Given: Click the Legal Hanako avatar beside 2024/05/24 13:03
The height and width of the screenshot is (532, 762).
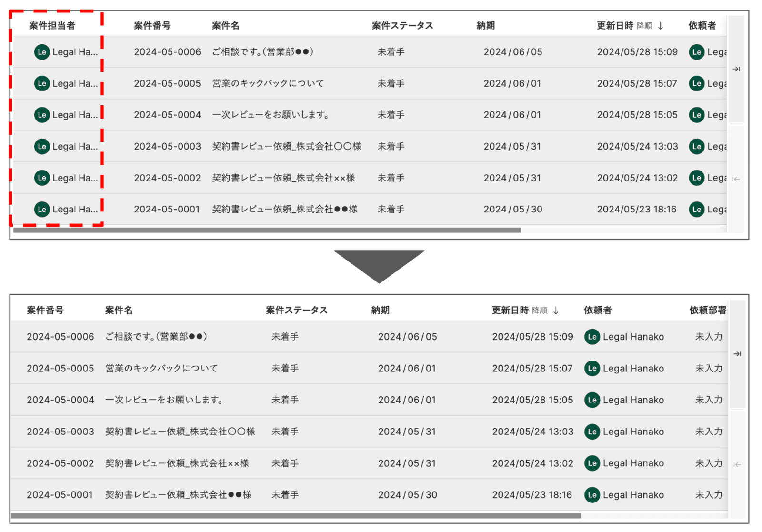Looking at the screenshot, I should pos(592,432).
